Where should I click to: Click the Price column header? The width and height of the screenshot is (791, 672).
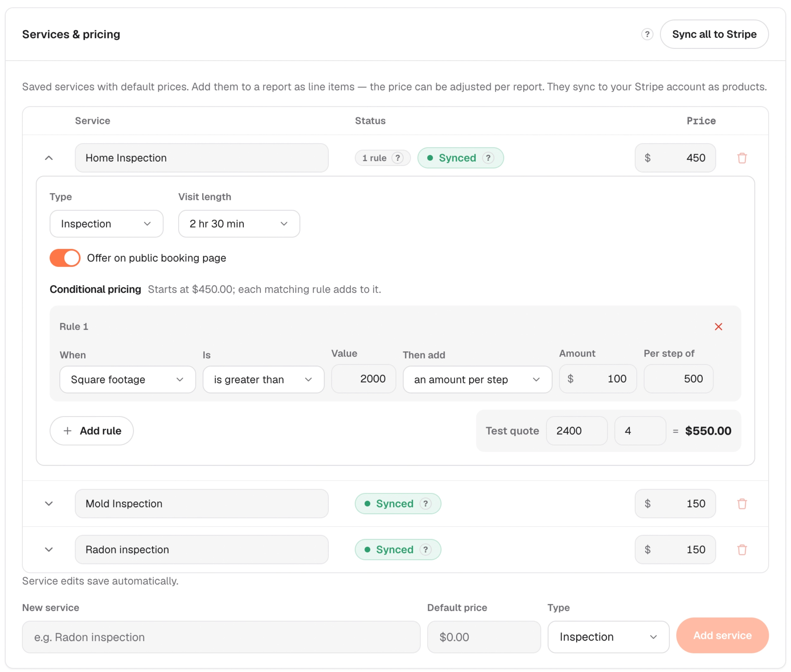pyautogui.click(x=701, y=121)
